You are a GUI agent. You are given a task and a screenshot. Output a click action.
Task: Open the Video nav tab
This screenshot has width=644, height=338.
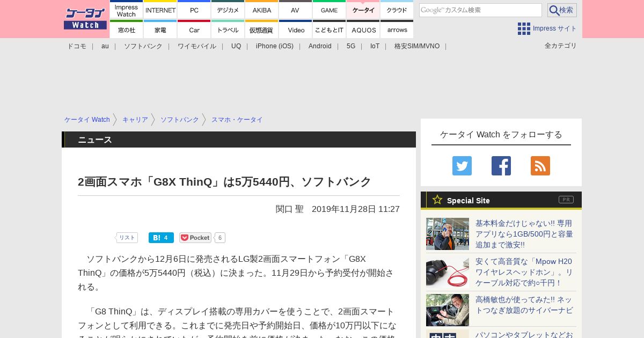[x=295, y=30]
